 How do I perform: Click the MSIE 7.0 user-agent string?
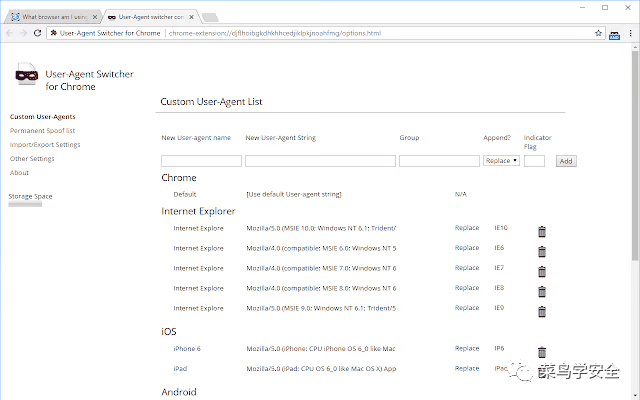pos(321,268)
